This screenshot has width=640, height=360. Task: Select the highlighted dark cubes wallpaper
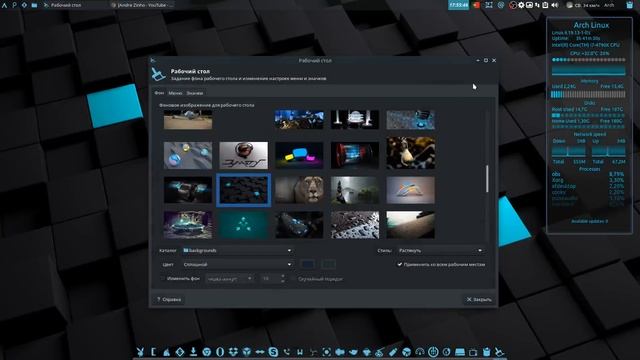(x=243, y=190)
